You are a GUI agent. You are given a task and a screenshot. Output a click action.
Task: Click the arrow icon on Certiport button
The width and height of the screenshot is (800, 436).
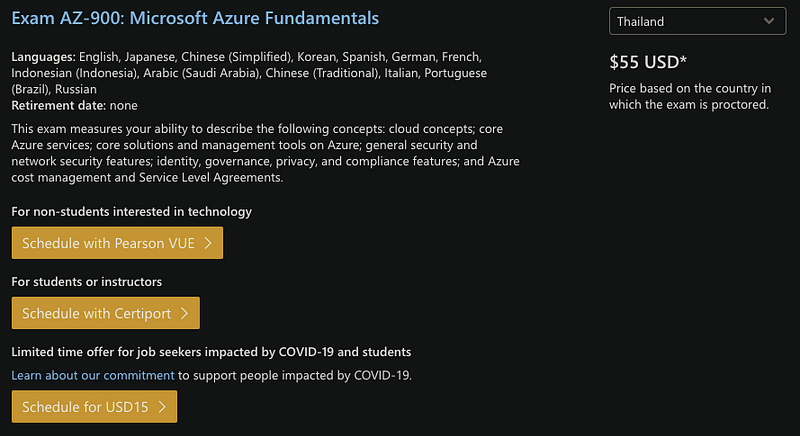point(185,313)
